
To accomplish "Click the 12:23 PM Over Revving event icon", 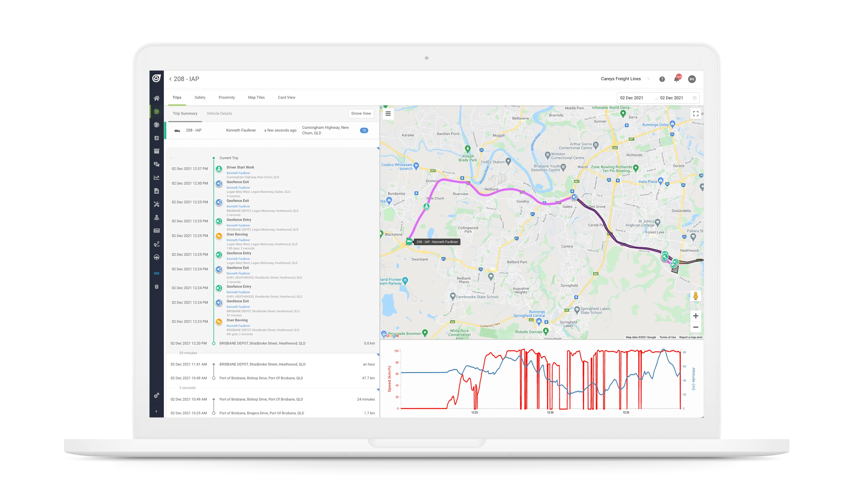I will point(219,321).
